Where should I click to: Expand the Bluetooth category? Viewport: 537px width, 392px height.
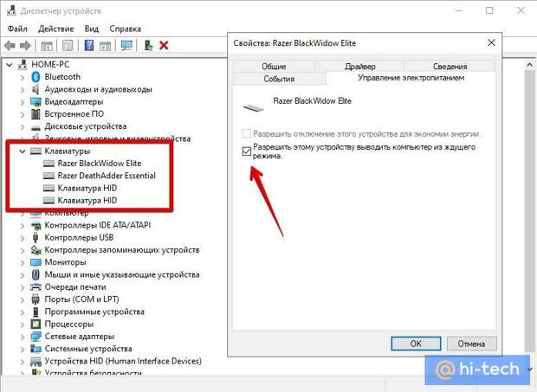coord(23,77)
